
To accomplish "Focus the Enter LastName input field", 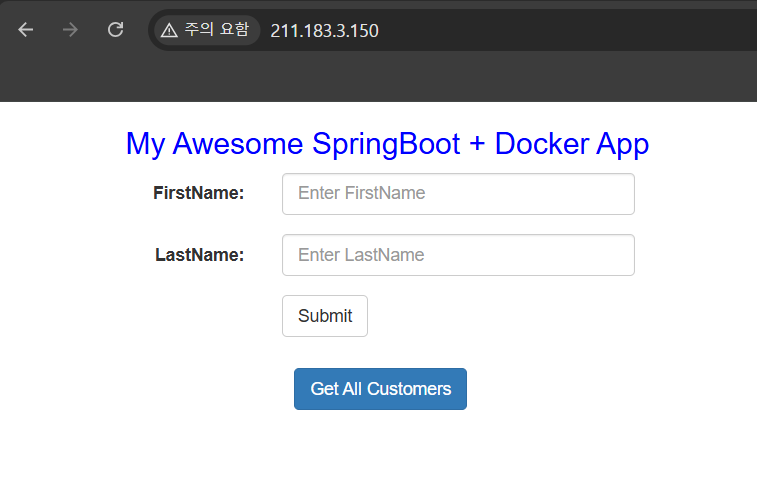I will click(458, 255).
